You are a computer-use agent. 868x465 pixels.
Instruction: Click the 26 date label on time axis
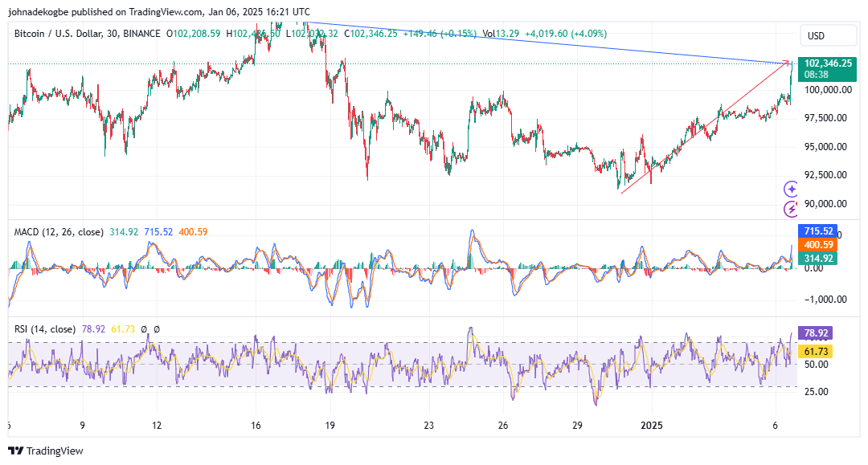[503, 425]
